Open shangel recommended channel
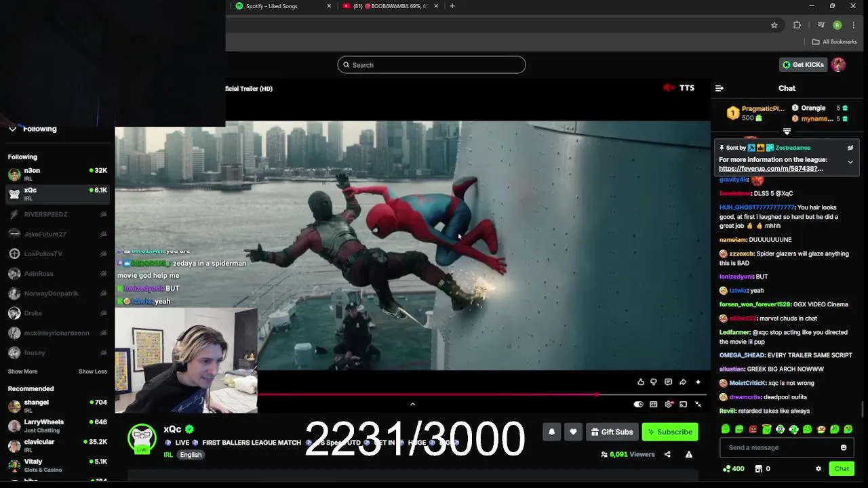The image size is (868, 488). click(58, 405)
